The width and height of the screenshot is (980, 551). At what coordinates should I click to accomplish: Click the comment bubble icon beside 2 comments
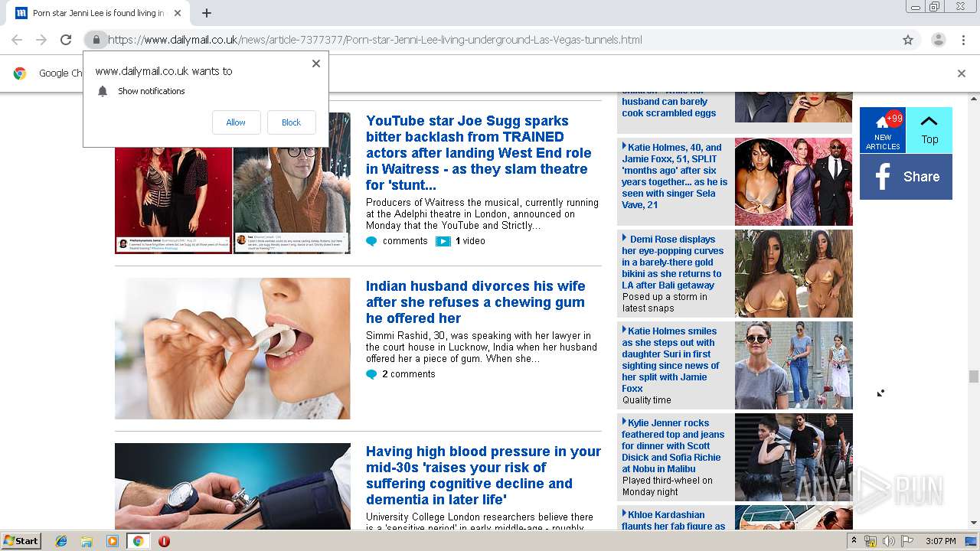371,374
